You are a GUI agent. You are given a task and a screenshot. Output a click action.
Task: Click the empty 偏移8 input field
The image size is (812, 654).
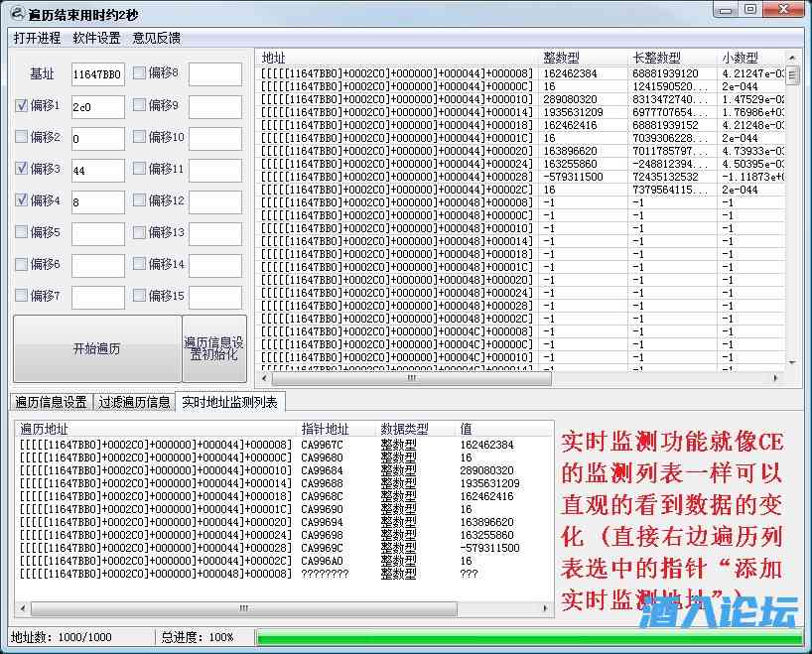[x=214, y=73]
